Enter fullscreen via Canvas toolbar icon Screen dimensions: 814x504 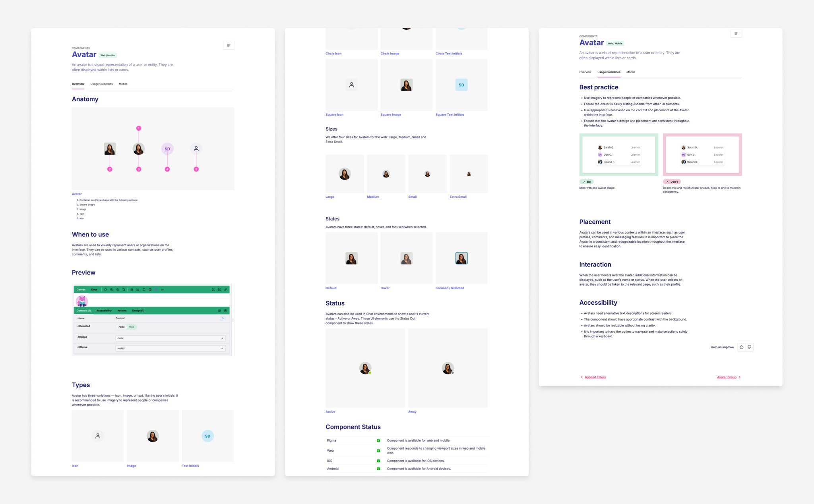click(213, 290)
